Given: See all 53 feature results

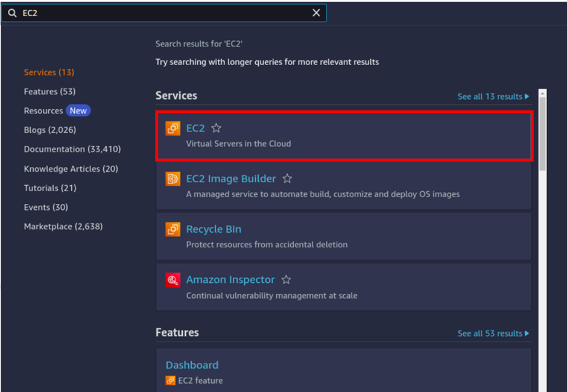Looking at the screenshot, I should [493, 334].
